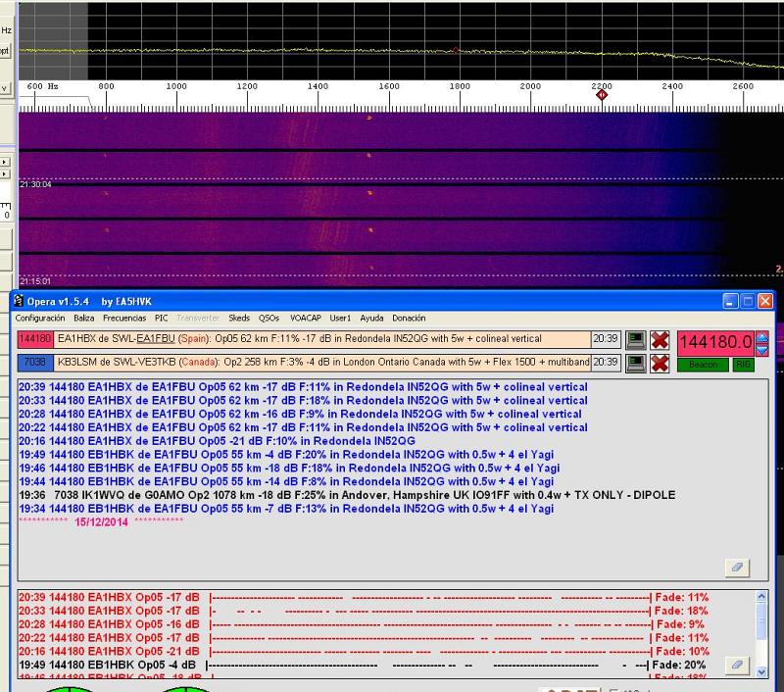Increase frequency with up arrow stepper
The height and width of the screenshot is (692, 784).
pos(762,337)
